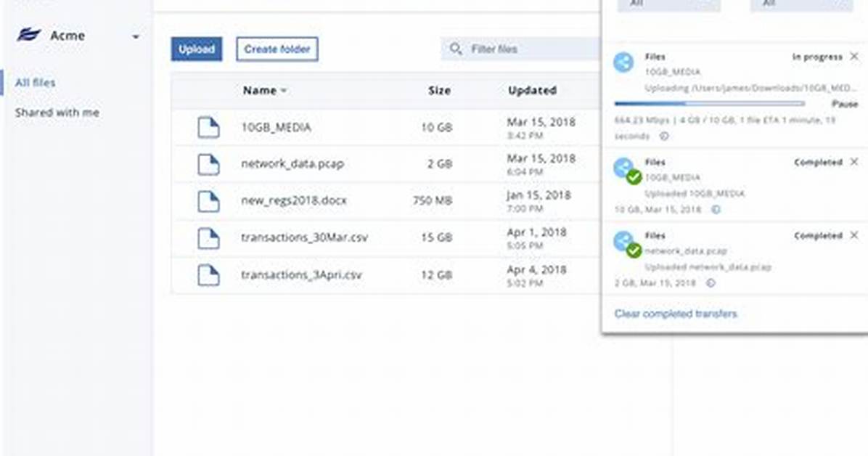Select the 10GB_MEDIA file name in list
The height and width of the screenshot is (456, 868).
(x=277, y=128)
